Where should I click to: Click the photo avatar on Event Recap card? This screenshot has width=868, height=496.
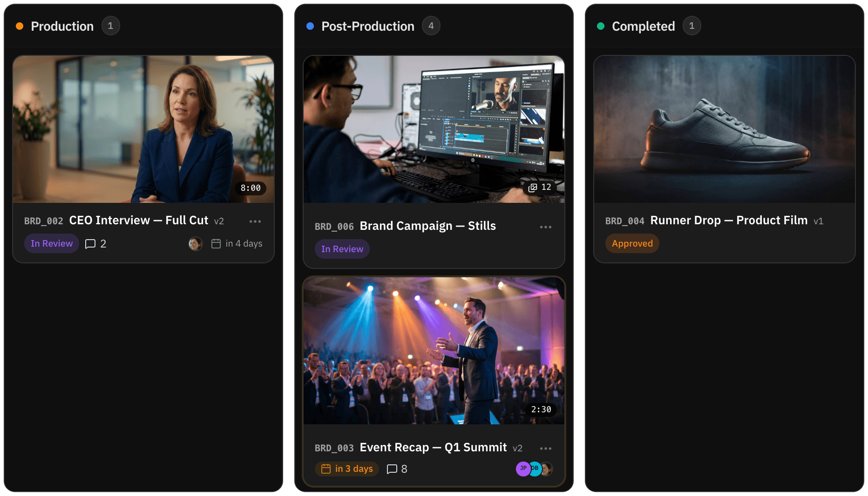547,469
